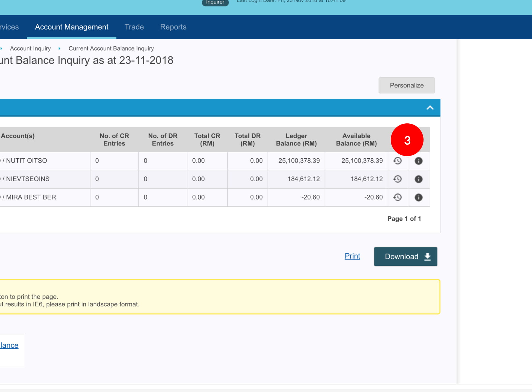Screen dimensions: 532x392
Task: Select the Inquirer role badge
Action: (x=215, y=2)
